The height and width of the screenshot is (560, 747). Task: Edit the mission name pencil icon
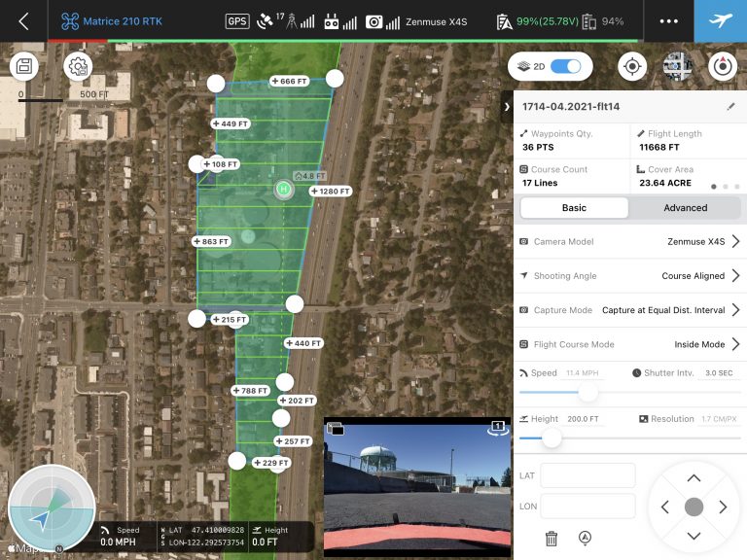[731, 106]
